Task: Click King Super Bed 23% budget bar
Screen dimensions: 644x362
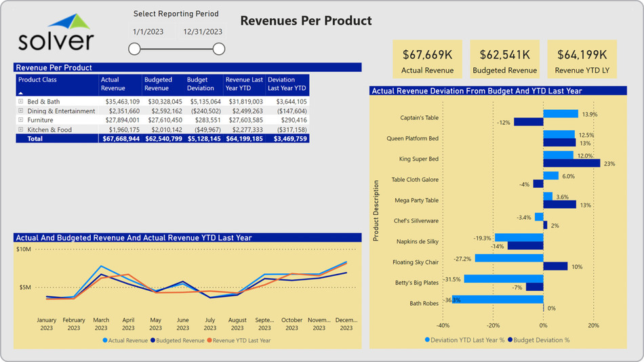Action: [571, 163]
